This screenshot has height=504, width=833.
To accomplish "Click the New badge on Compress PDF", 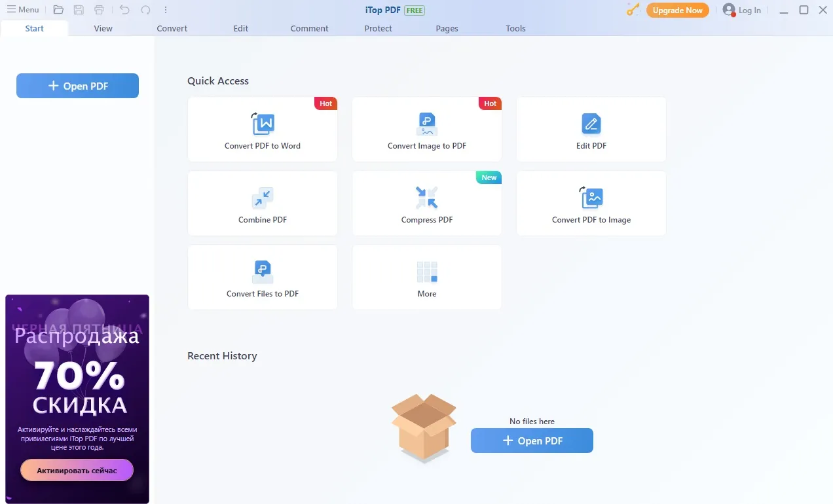I will (x=489, y=177).
